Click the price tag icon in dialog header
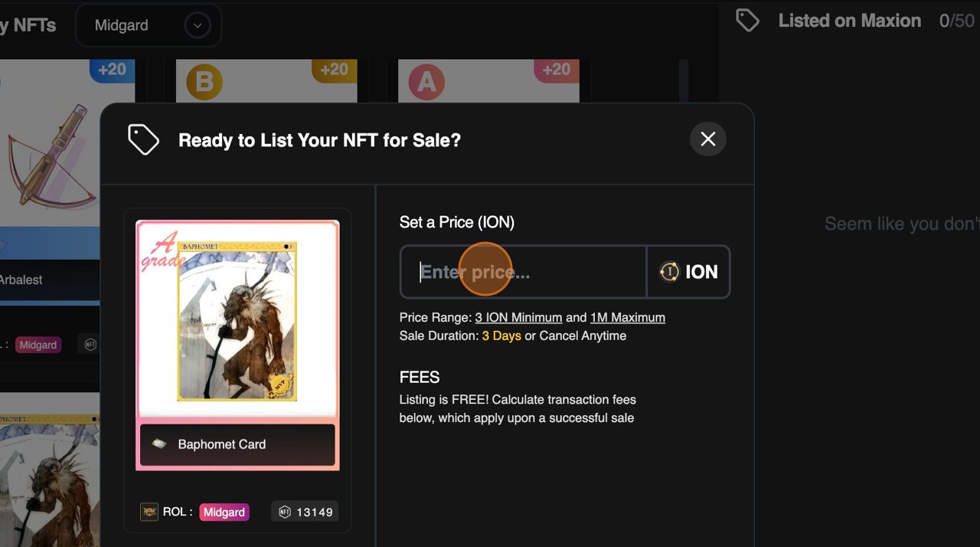980x547 pixels. [x=143, y=140]
